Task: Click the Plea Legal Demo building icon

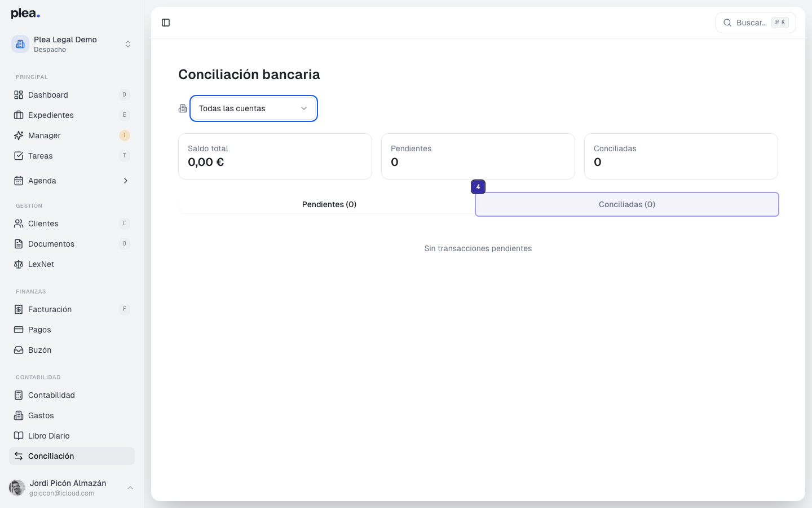Action: pyautogui.click(x=20, y=44)
